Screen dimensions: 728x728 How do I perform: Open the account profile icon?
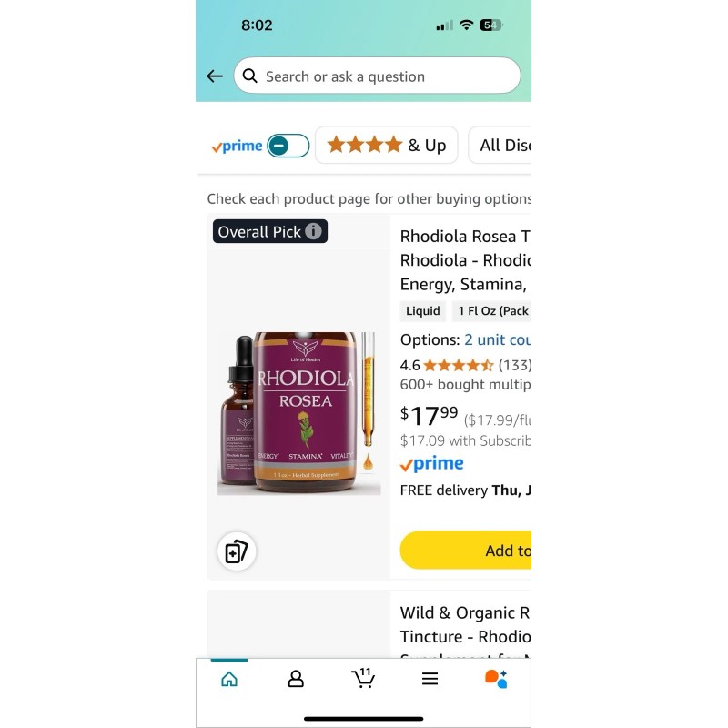[296, 679]
